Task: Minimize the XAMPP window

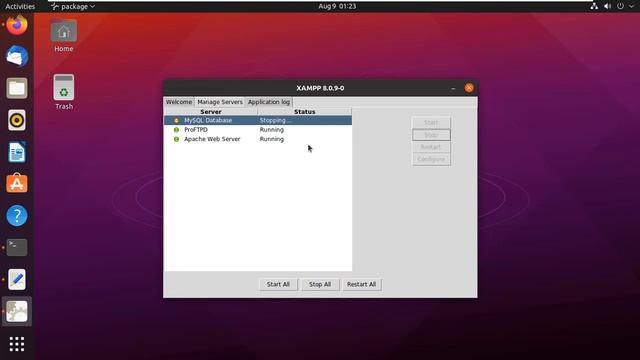Action: [x=453, y=88]
